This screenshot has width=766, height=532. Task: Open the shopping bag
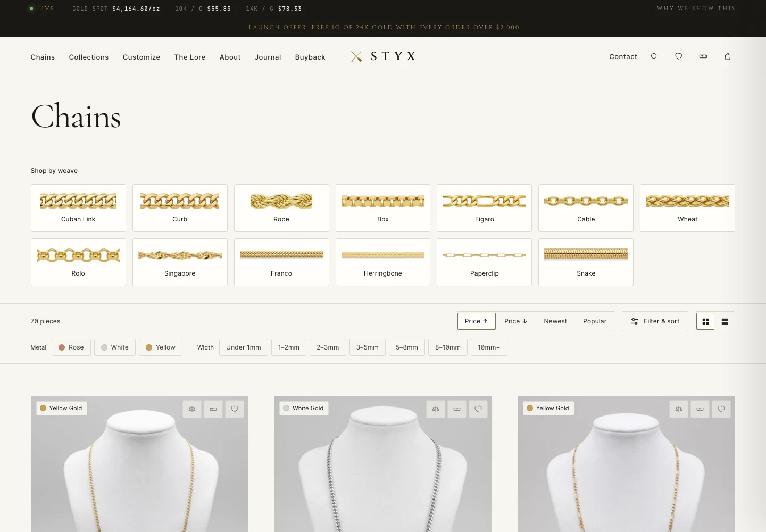tap(728, 56)
